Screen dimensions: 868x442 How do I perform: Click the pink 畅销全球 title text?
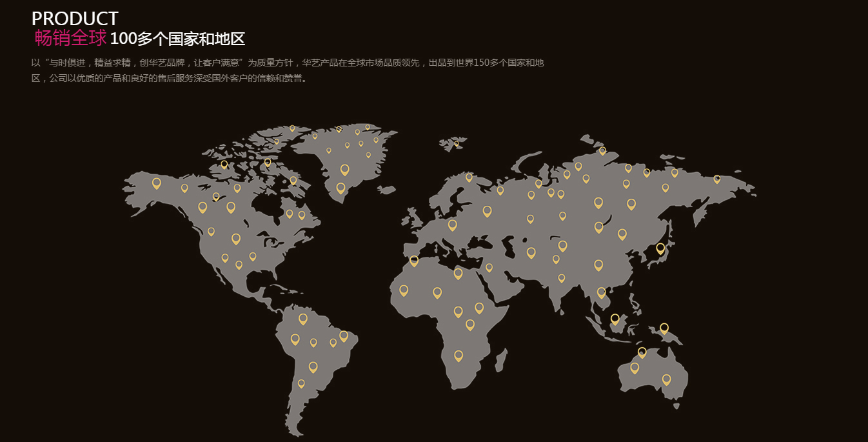click(x=70, y=39)
